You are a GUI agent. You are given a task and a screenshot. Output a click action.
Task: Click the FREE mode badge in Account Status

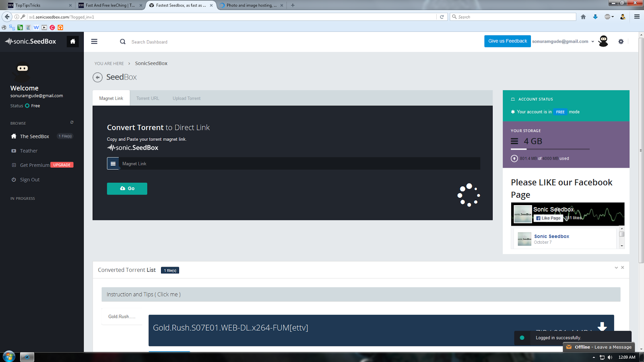[560, 112]
